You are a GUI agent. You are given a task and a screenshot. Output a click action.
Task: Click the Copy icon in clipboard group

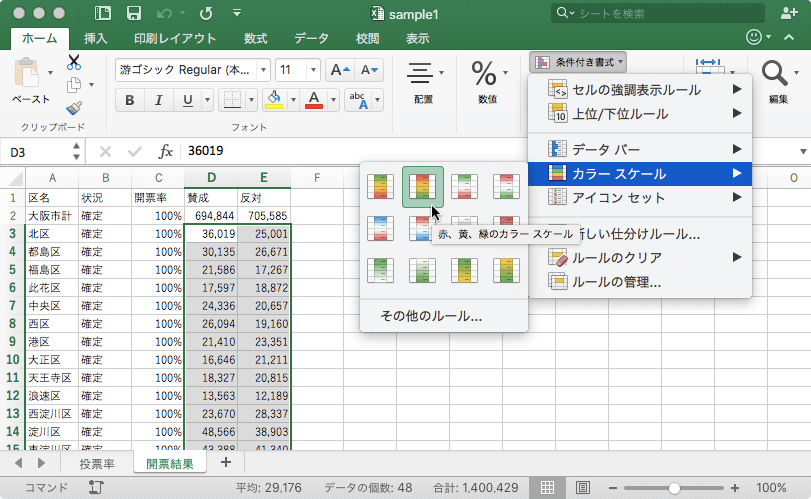(x=74, y=85)
